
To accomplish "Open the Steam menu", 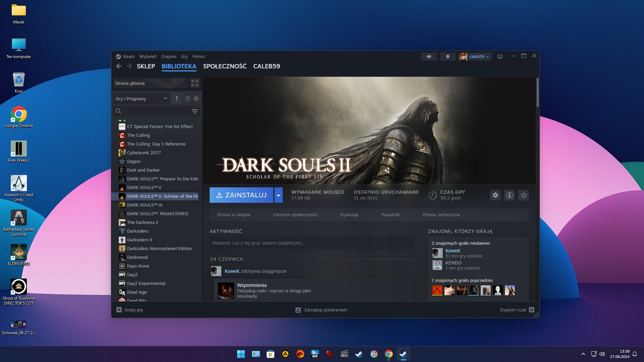I will 128,57.
